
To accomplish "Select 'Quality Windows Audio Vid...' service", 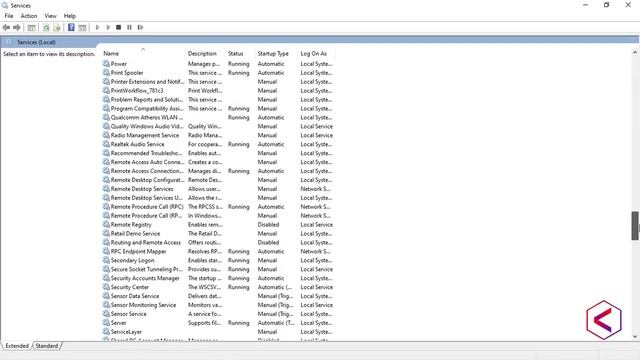I will [x=147, y=127].
